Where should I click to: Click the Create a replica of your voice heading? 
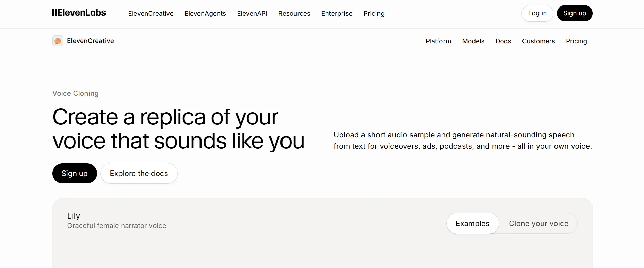[x=178, y=129]
